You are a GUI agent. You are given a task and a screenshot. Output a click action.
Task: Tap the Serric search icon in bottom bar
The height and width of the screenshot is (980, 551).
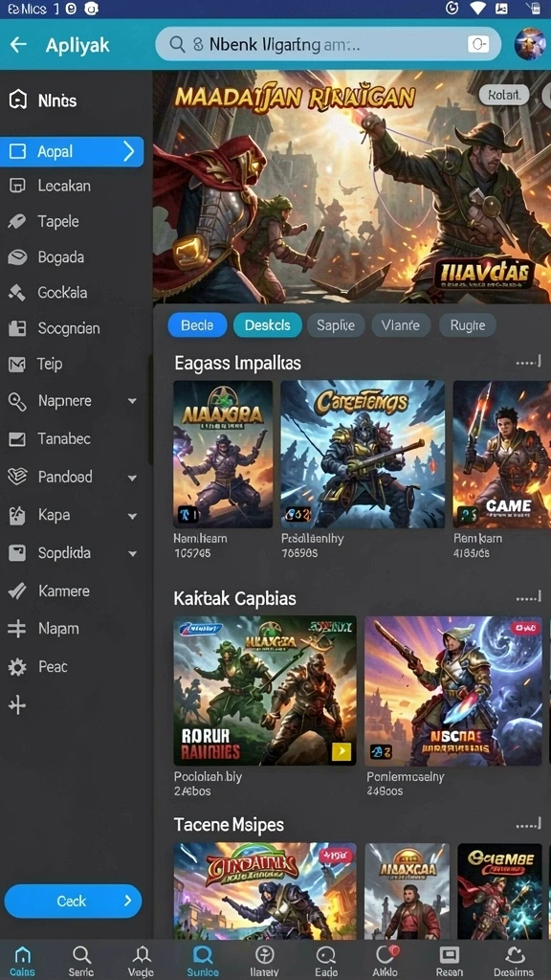(x=81, y=954)
